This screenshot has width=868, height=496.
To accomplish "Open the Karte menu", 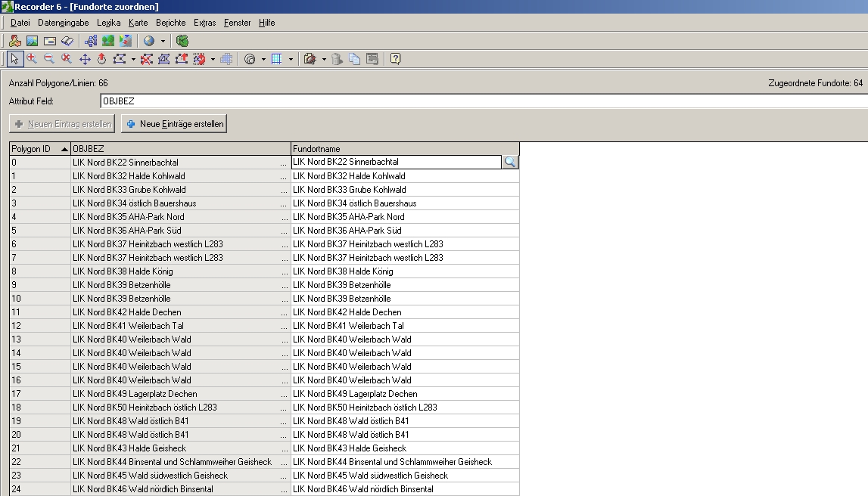I will (x=138, y=23).
